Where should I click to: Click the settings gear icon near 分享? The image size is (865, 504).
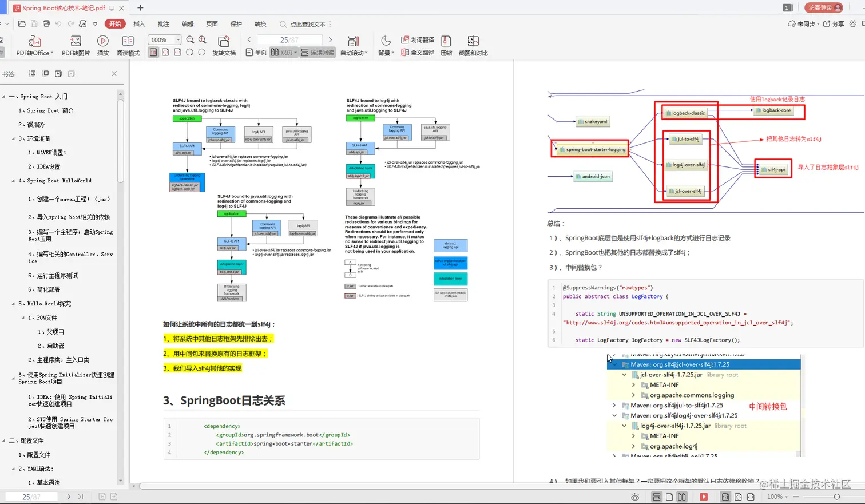tap(853, 24)
